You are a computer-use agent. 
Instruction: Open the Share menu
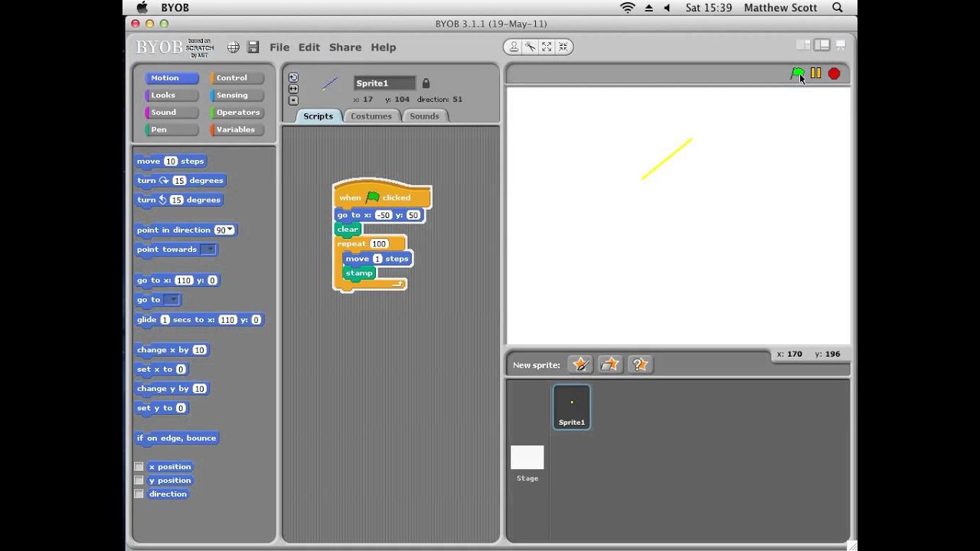pos(345,47)
